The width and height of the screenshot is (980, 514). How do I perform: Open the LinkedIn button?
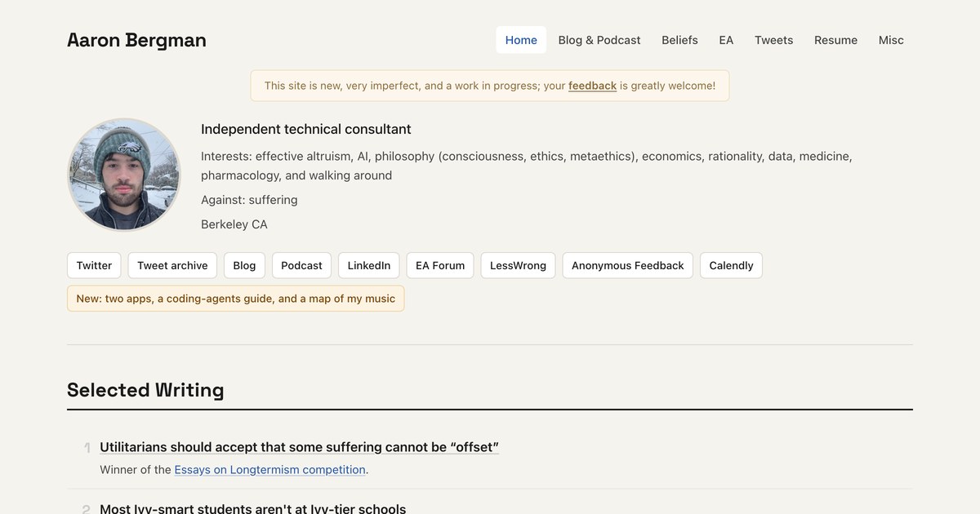click(x=369, y=265)
